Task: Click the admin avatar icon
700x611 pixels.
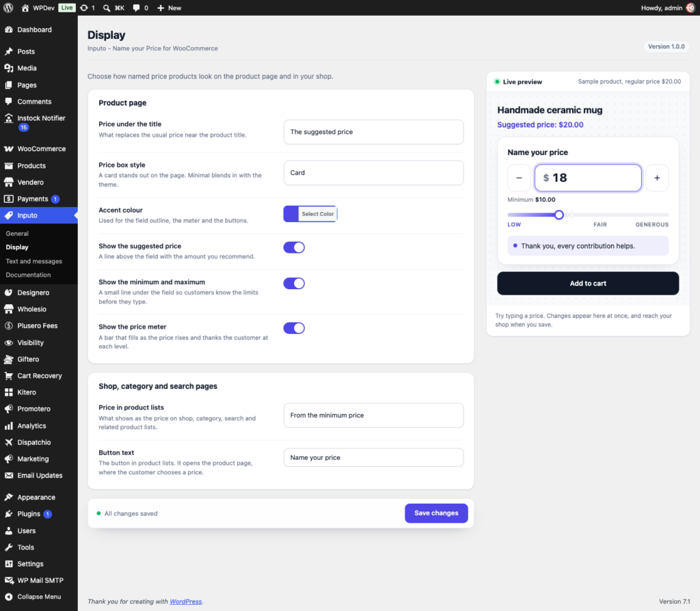Action: [690, 8]
